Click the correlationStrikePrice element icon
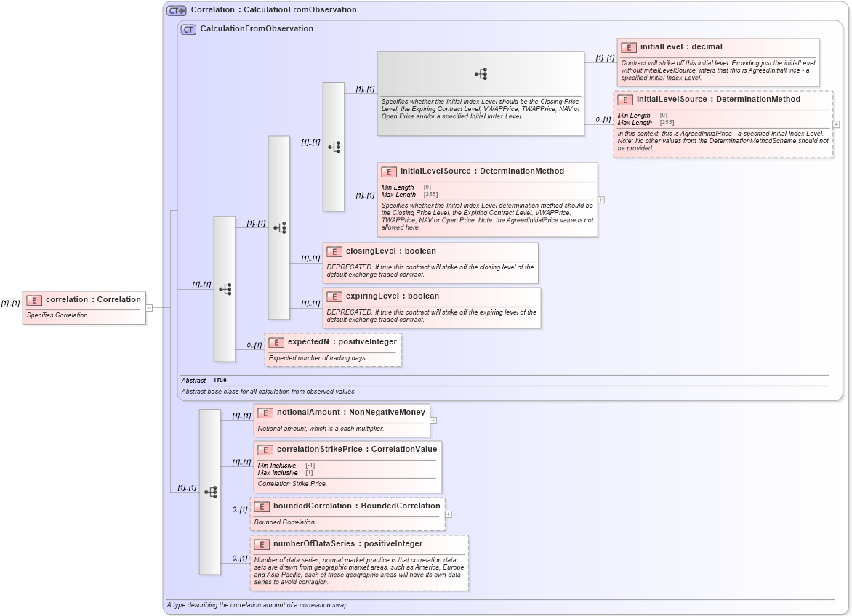Image resolution: width=852 pixels, height=616 pixels. (x=265, y=450)
